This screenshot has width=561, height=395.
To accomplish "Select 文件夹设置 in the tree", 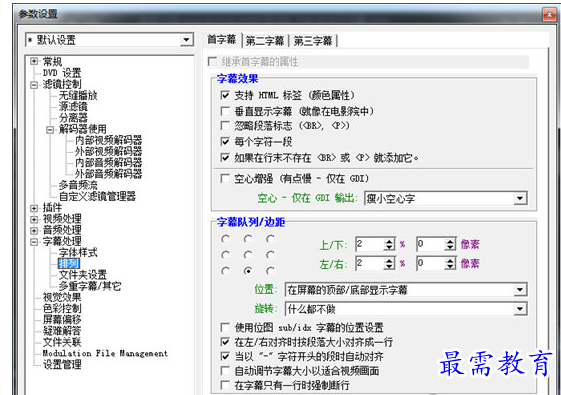I will (83, 275).
